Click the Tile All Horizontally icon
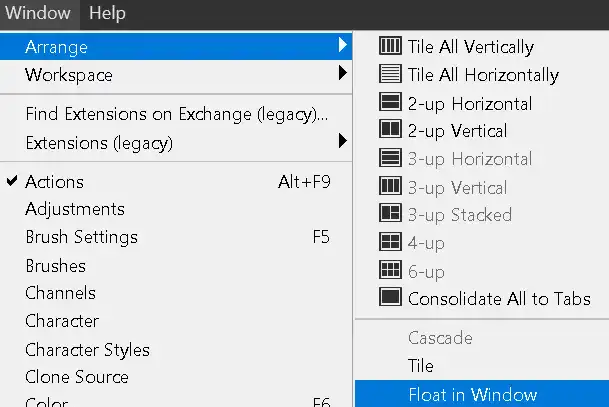609x407 pixels. [391, 74]
